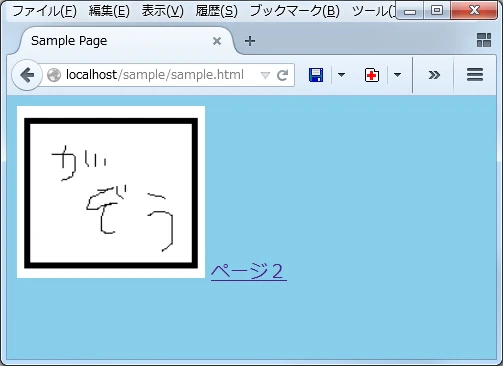Open the ツール menu

373,11
